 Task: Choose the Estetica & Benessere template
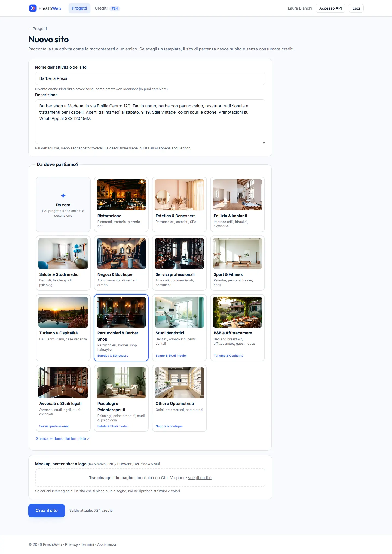[179, 204]
